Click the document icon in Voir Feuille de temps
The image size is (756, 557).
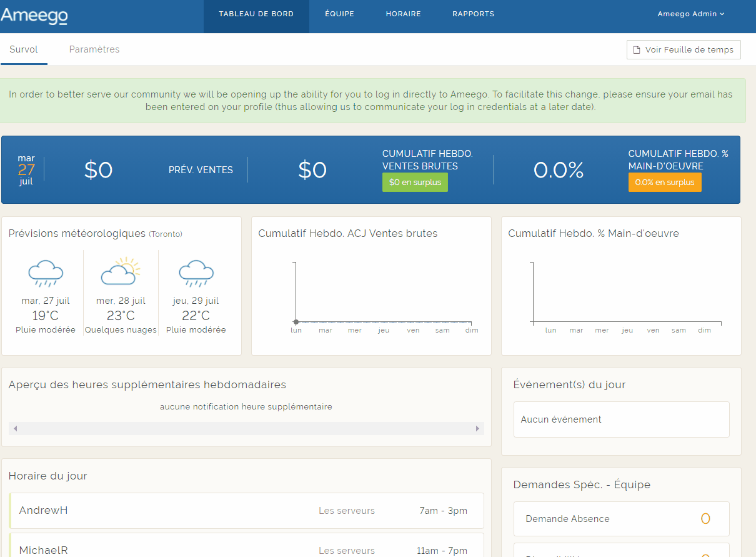pos(637,50)
